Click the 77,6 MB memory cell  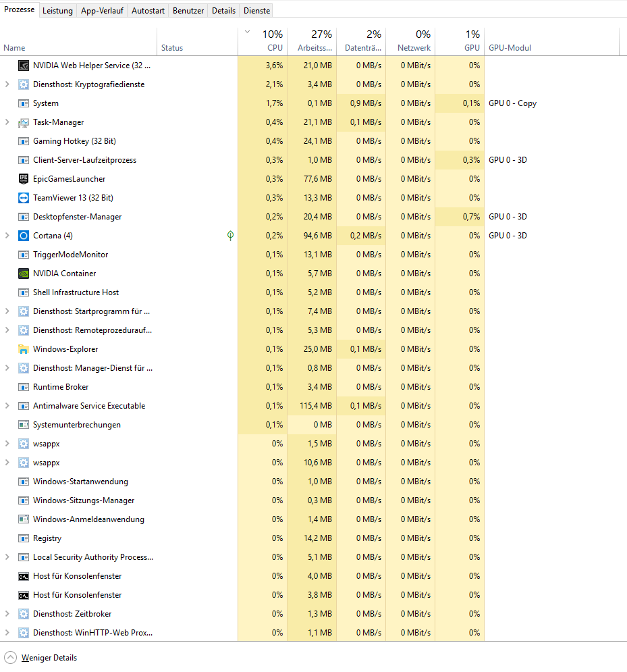[x=312, y=179]
